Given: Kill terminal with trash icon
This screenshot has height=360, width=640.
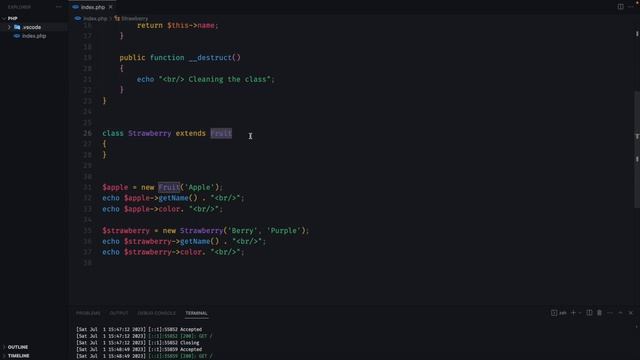Looking at the screenshot, I should [x=599, y=313].
